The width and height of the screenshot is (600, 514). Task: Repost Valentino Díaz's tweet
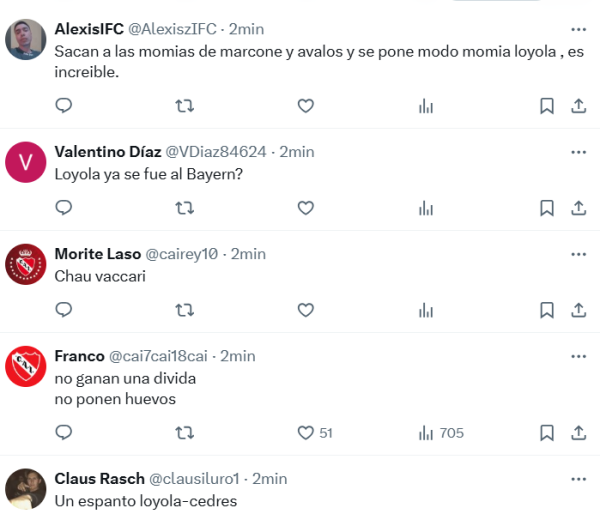click(184, 208)
